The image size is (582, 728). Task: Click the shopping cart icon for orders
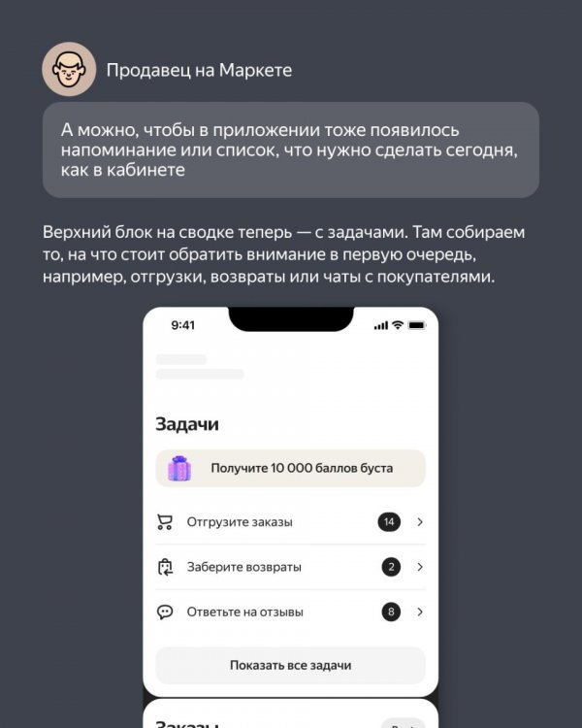(165, 522)
